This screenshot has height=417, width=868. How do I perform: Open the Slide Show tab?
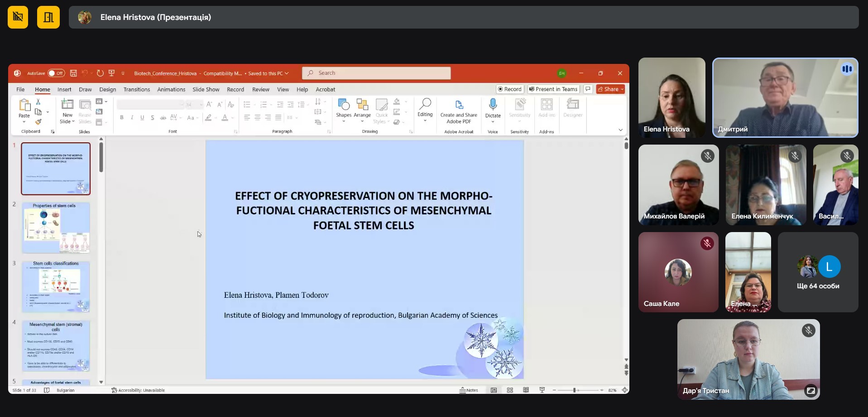point(206,89)
